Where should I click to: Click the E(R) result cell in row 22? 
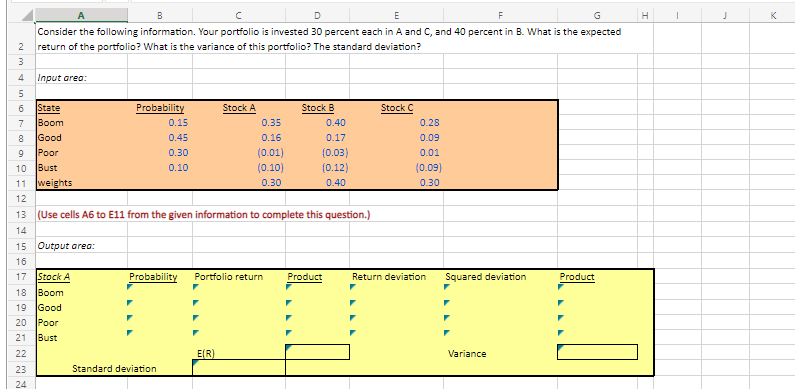317,352
